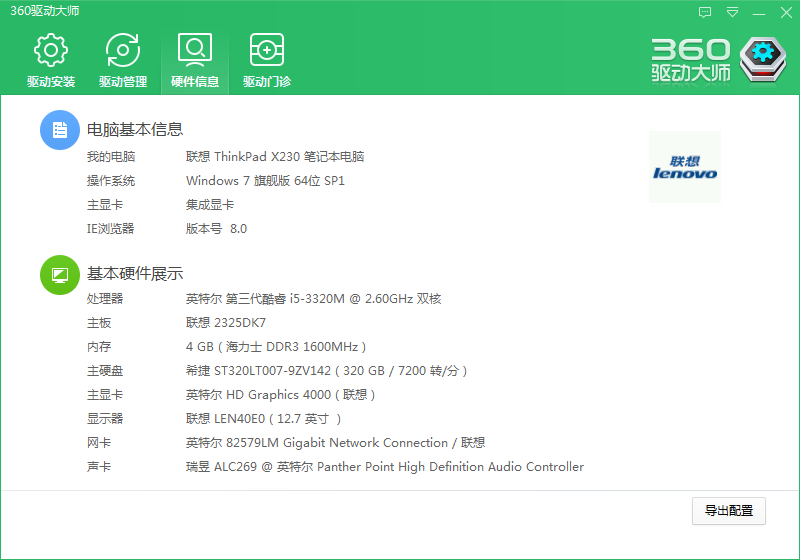
Task: Click hard disk value ST320LT007-9ZV142
Action: coord(327,371)
